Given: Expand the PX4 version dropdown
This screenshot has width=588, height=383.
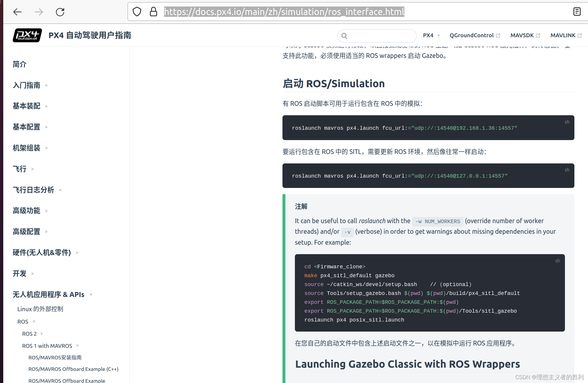Looking at the screenshot, I should (x=431, y=35).
